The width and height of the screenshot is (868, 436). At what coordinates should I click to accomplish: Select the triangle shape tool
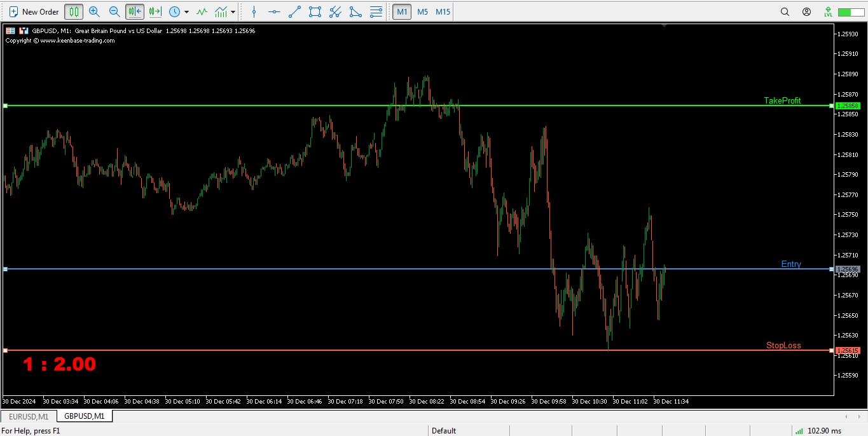click(355, 11)
